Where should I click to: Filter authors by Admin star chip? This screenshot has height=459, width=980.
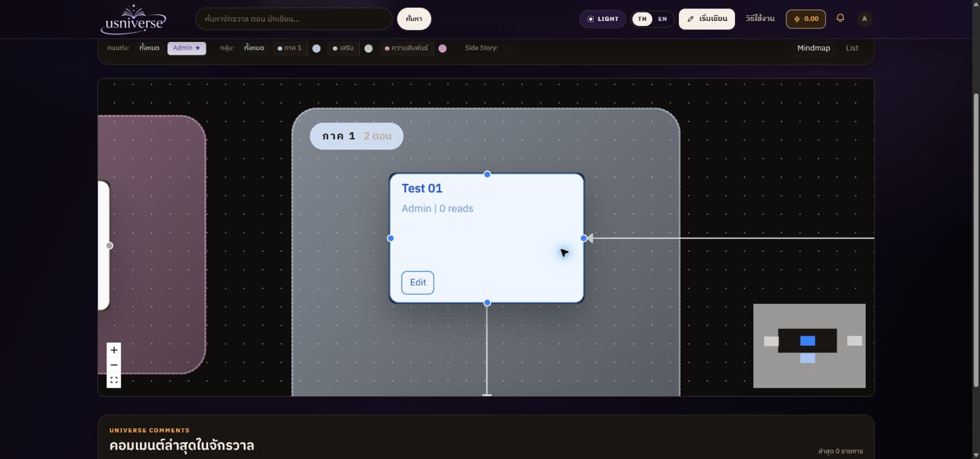187,48
